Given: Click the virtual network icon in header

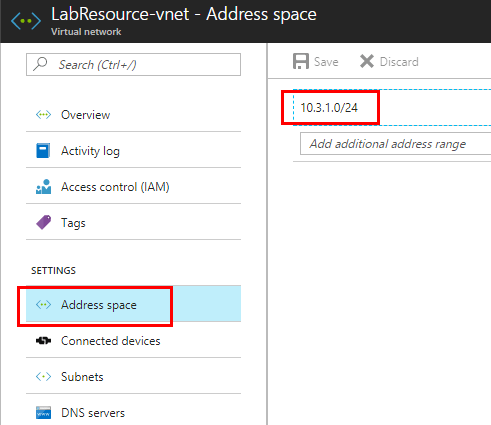Looking at the screenshot, I should pyautogui.click(x=26, y=21).
